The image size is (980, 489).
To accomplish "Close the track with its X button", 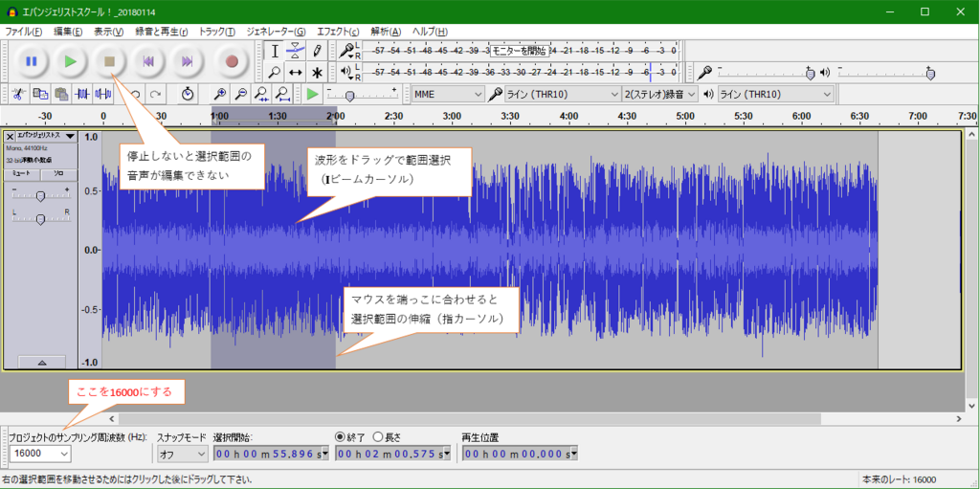I will (x=10, y=136).
